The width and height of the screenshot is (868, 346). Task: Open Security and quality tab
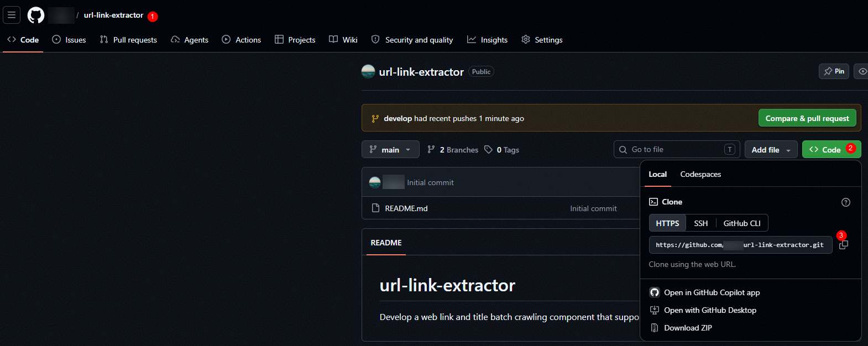pos(412,40)
